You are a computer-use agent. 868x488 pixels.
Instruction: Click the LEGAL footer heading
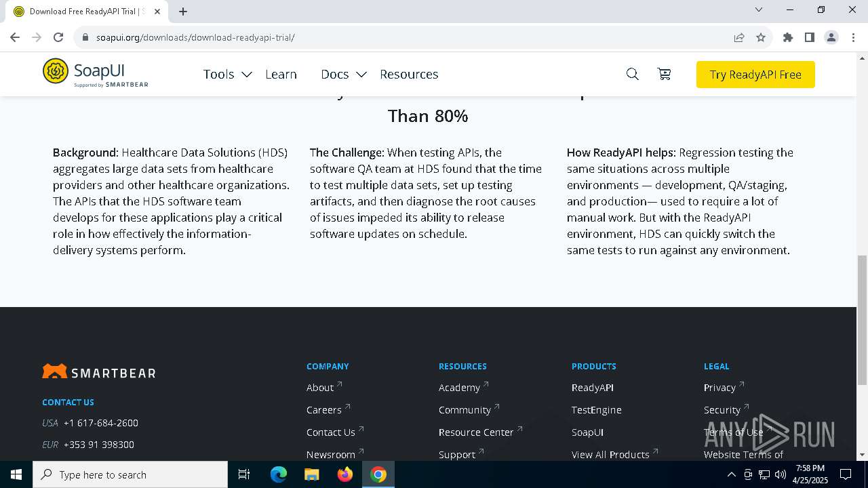pos(716,366)
